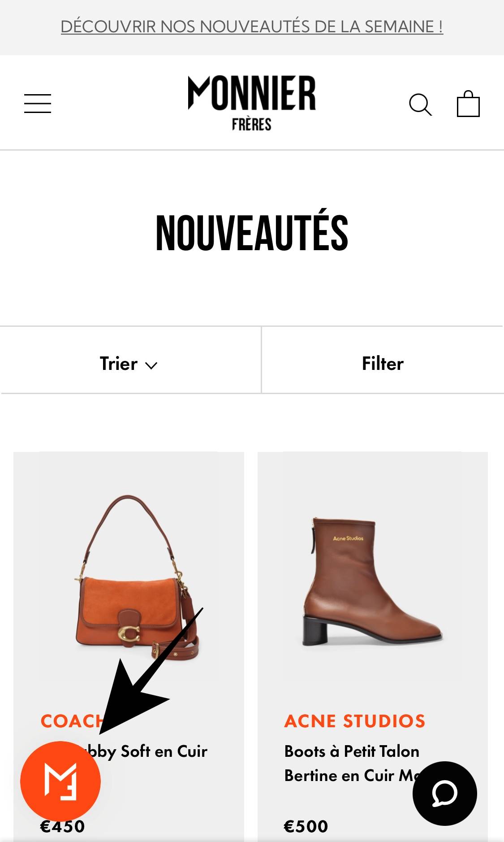The image size is (504, 842).
Task: Click the FRÈRES text under logo
Action: tap(252, 124)
